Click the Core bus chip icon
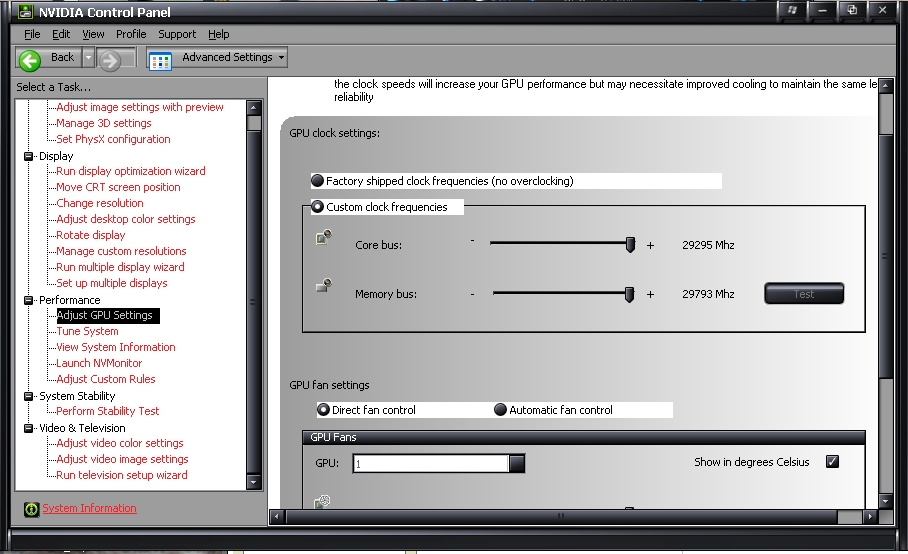This screenshot has width=908, height=554. click(323, 238)
